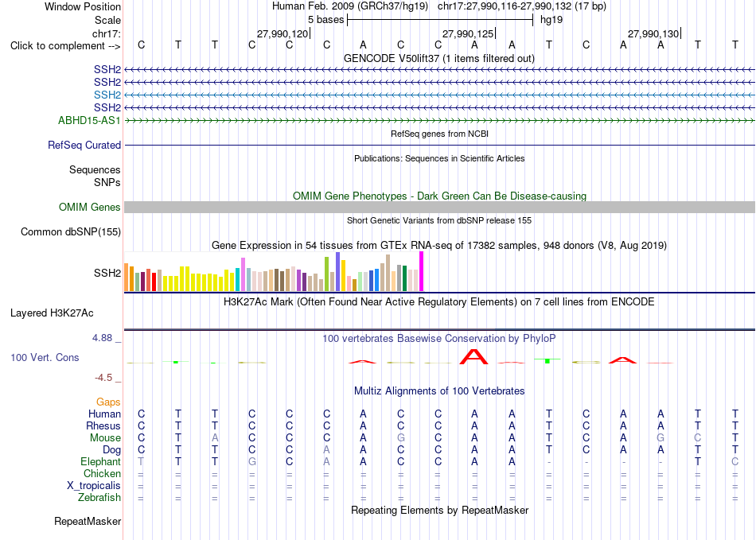Click the Mouse species row label
The width and height of the screenshot is (756, 540).
tap(105, 438)
